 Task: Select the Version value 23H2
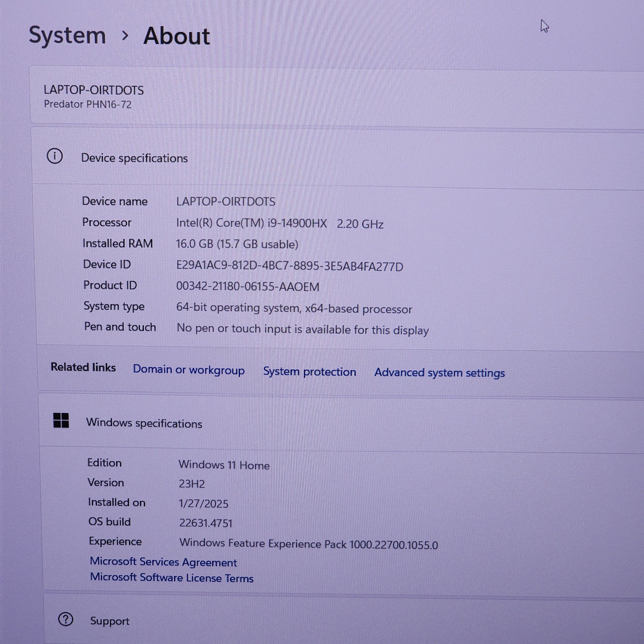tap(192, 484)
